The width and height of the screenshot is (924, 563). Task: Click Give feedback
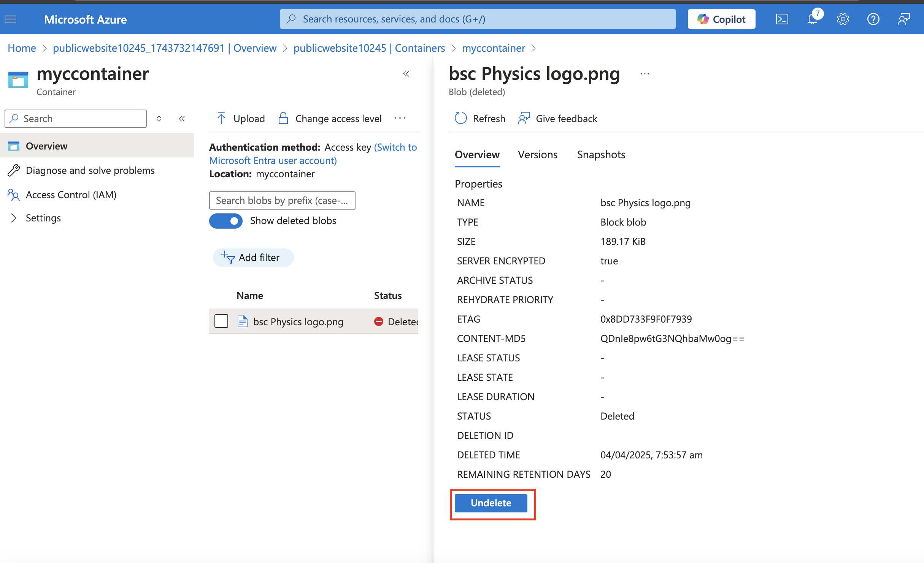tap(558, 119)
